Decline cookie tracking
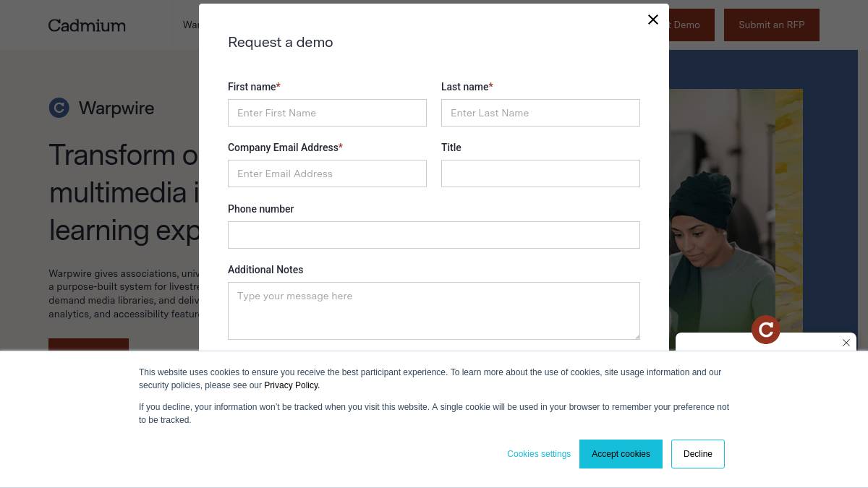 point(698,454)
